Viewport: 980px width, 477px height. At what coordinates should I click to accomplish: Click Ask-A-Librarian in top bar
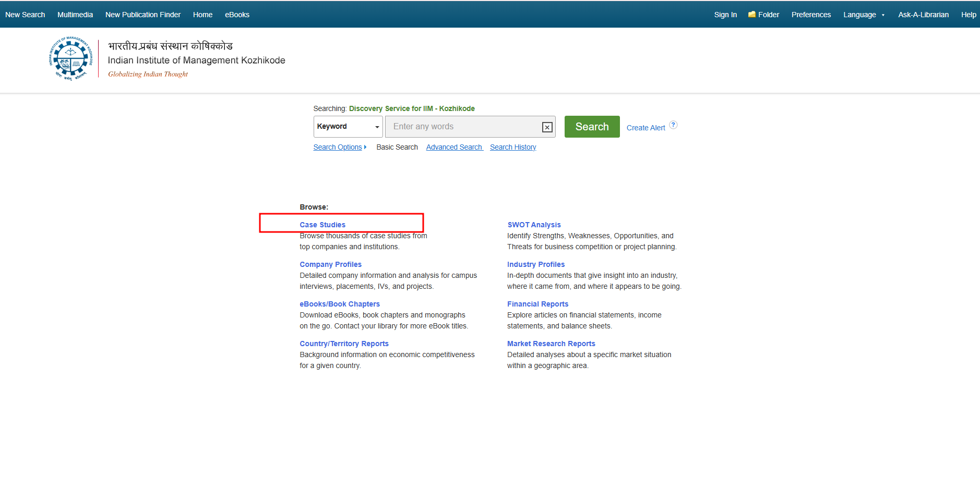click(x=923, y=15)
